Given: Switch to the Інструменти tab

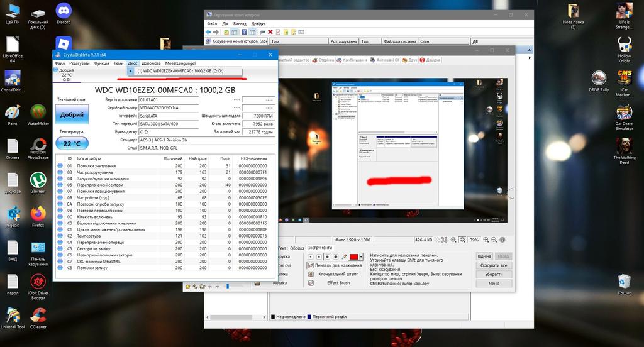Looking at the screenshot, I should (x=319, y=248).
